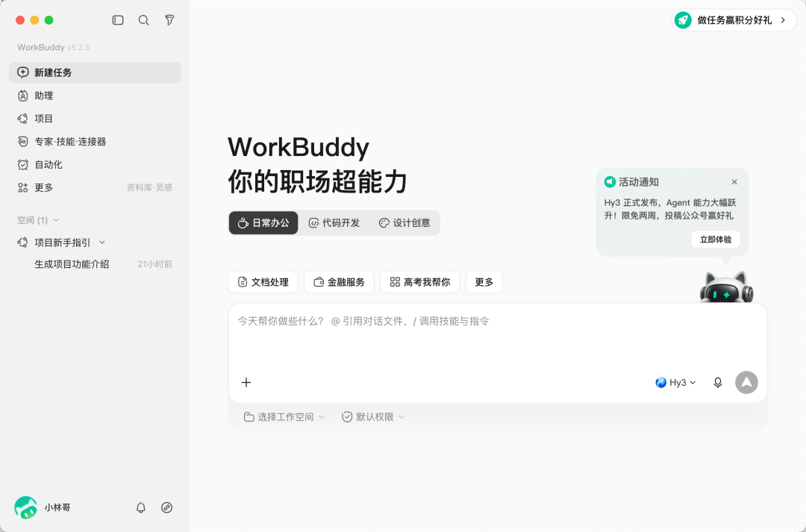The image size is (806, 532).
Task: Switch to the 设计创意 tab
Action: (404, 222)
